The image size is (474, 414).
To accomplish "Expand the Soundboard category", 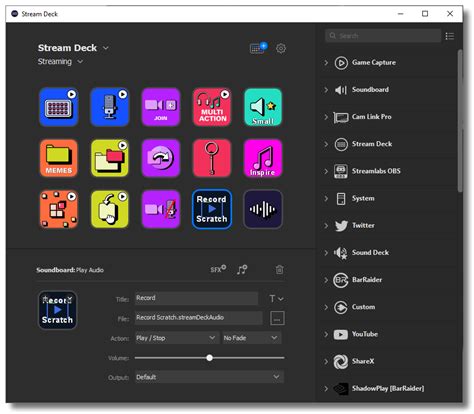I will [x=326, y=90].
